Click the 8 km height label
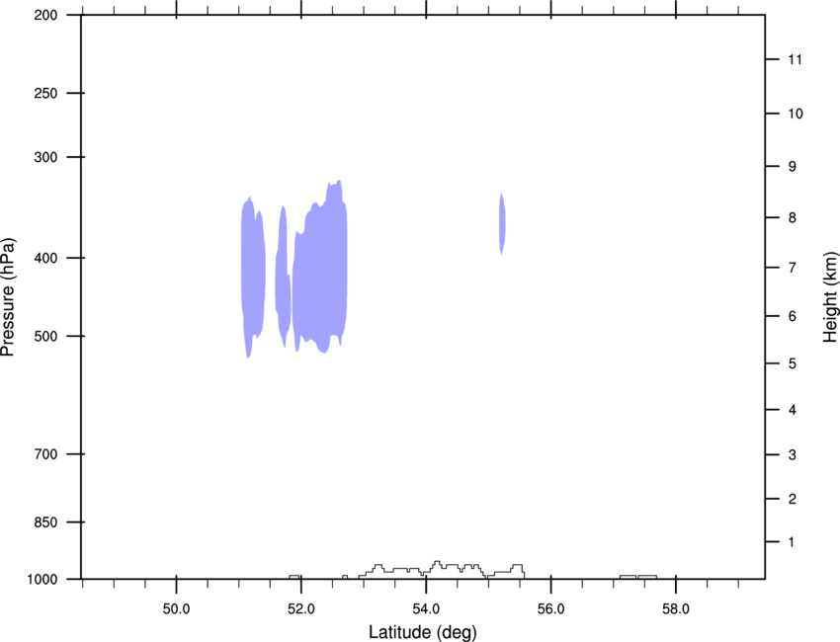Screen dimensions: 840x642 click(793, 218)
